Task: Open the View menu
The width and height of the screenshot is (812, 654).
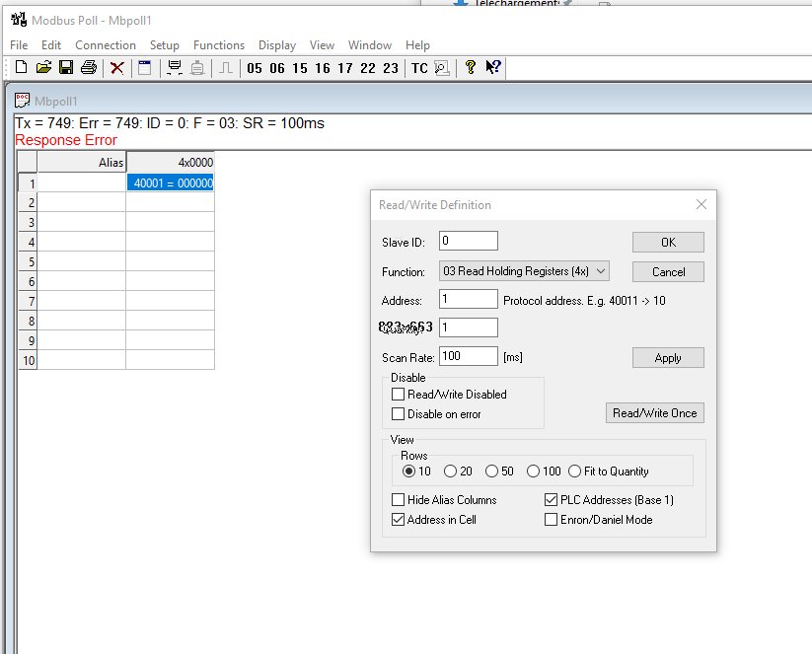Action: 322,45
